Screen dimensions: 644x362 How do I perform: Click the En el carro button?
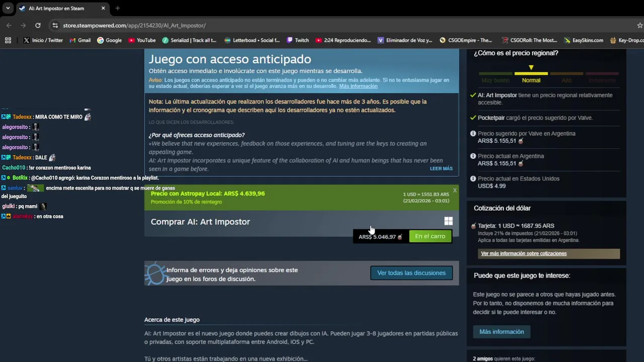430,236
